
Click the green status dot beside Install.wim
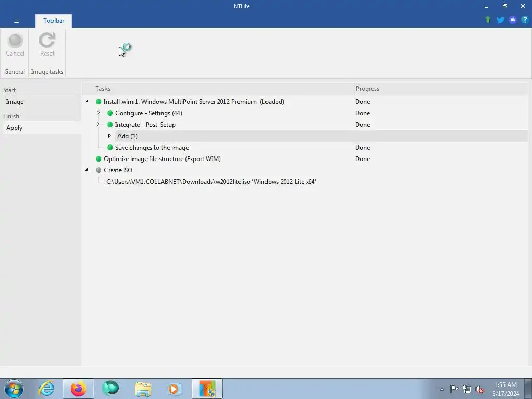[x=98, y=102]
